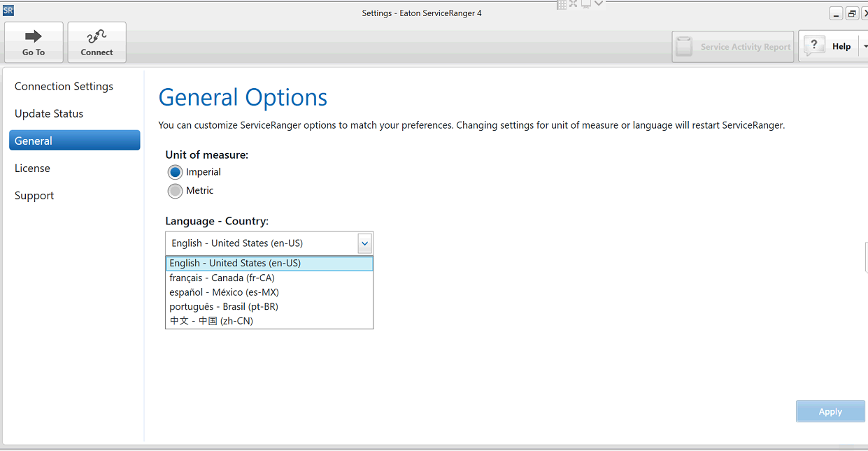Screen dimensions: 868x451
Task: Select 中文 - 中国 (zh-CN) language
Action: point(211,321)
